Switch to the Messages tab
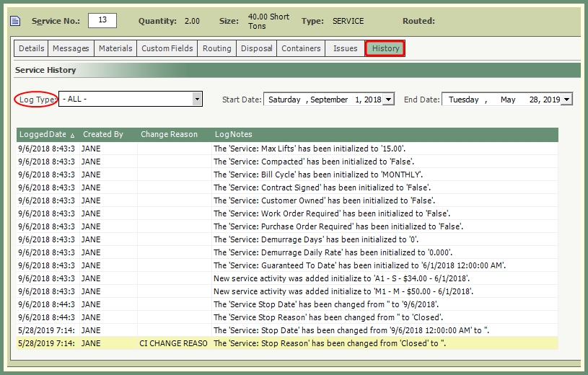 pos(71,48)
